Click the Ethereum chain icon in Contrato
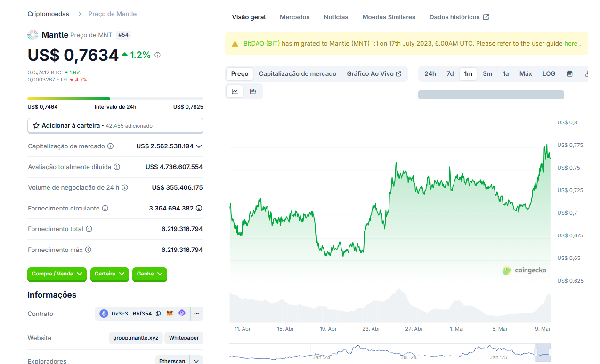Image resolution: width=600 pixels, height=364 pixels. (104, 314)
